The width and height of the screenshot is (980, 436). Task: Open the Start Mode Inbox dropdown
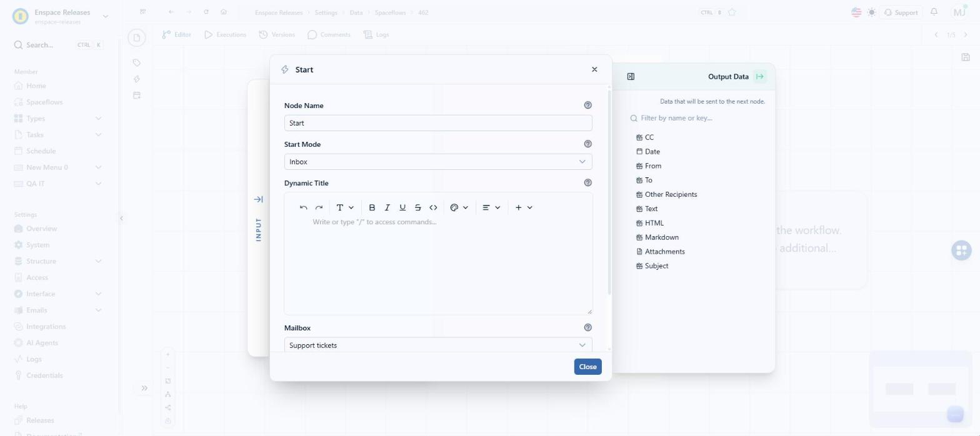(x=438, y=162)
